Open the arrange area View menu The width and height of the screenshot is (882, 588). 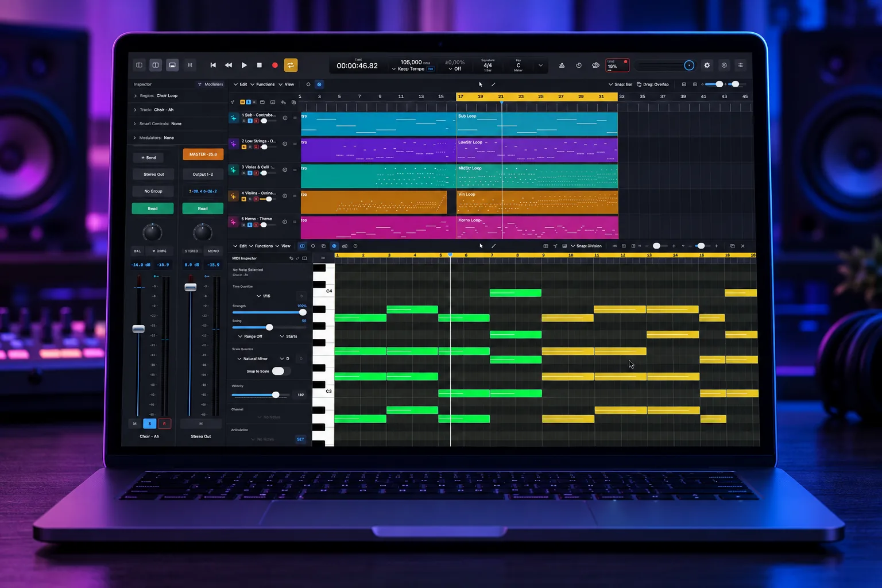(287, 84)
